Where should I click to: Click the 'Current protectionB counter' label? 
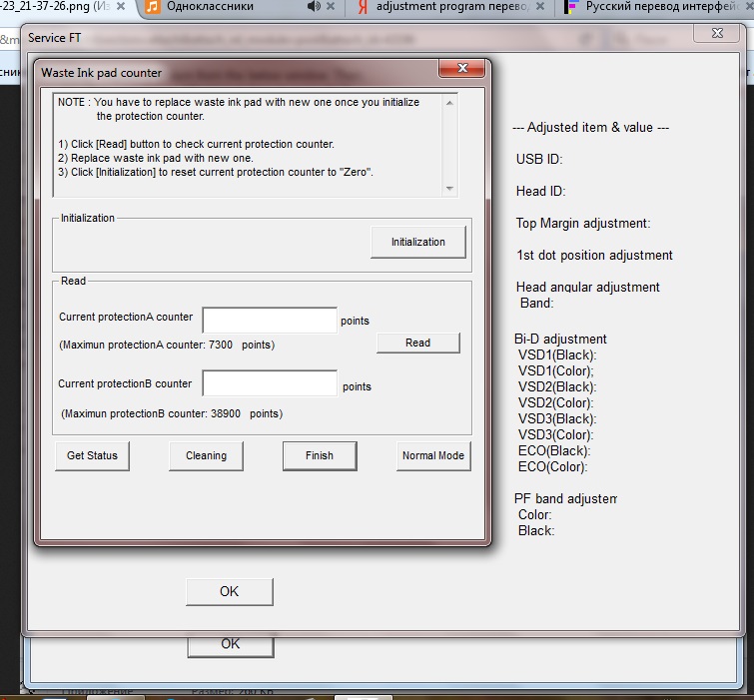[125, 383]
